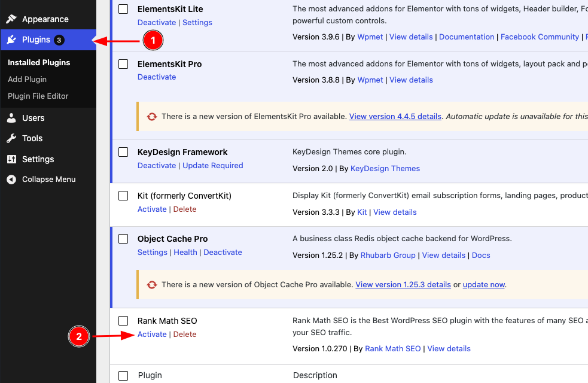Click the Plugins plug icon in sidebar

point(11,39)
